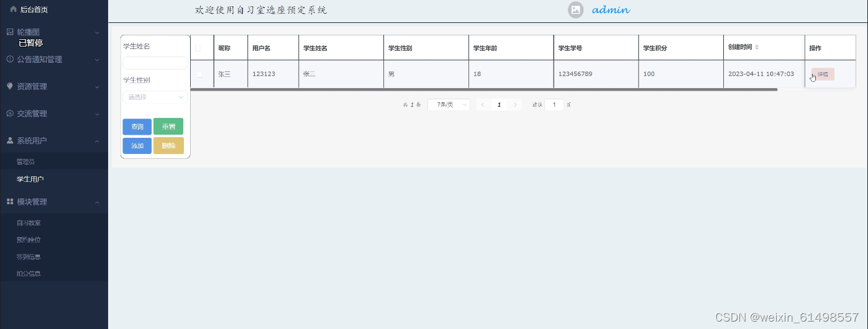Click the blue 添加 button
This screenshot has width=868, height=329.
(x=137, y=146)
